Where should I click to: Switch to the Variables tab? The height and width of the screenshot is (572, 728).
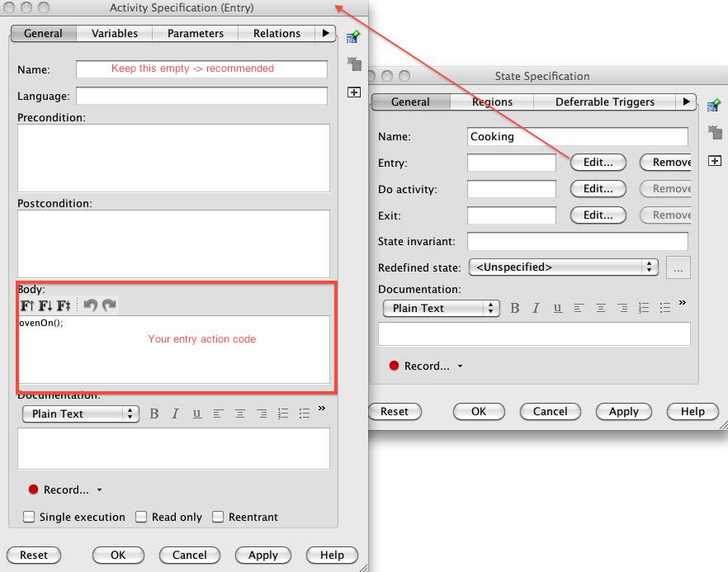tap(115, 33)
